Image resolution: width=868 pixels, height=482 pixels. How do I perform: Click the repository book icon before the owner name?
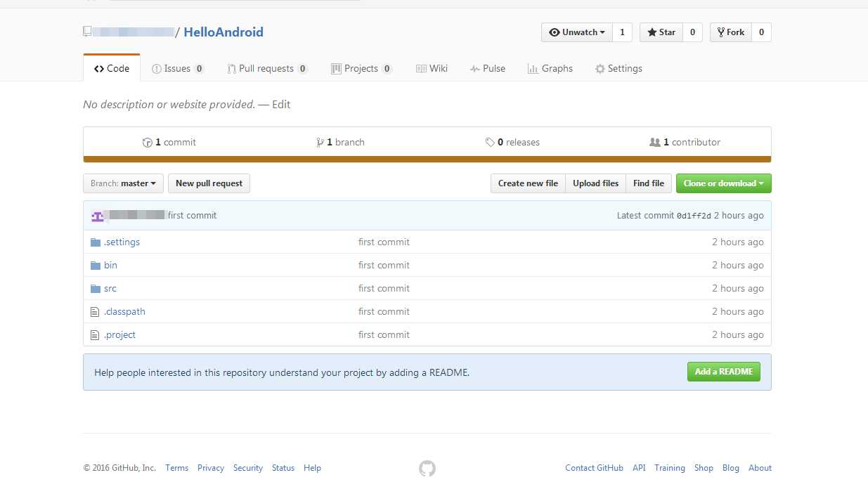click(87, 32)
